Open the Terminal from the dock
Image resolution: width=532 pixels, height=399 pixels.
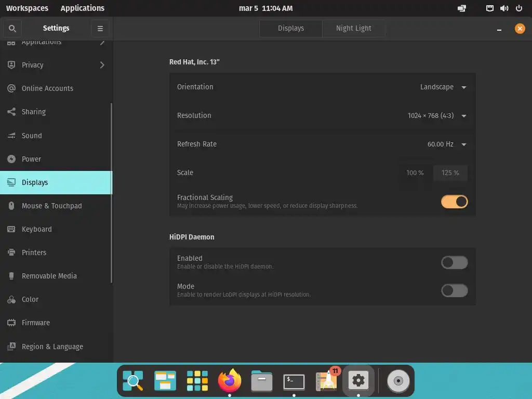[x=294, y=381]
